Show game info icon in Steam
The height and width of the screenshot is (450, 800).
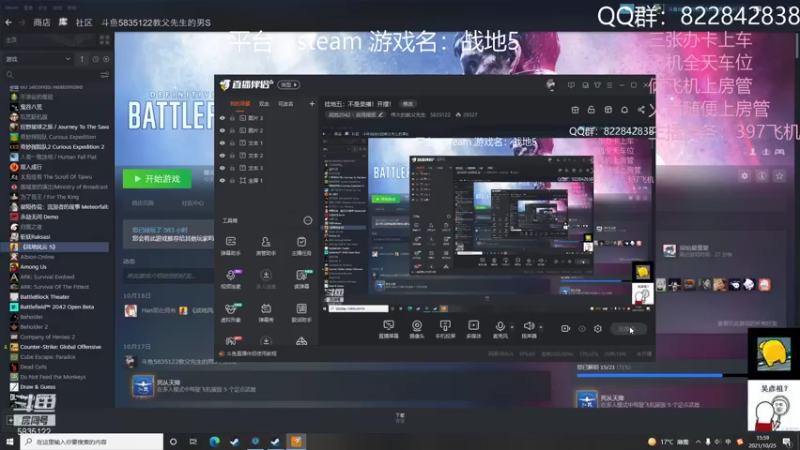click(762, 176)
